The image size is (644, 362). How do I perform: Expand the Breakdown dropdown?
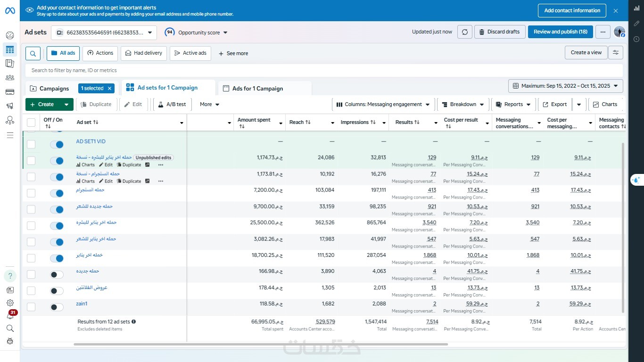tap(463, 105)
